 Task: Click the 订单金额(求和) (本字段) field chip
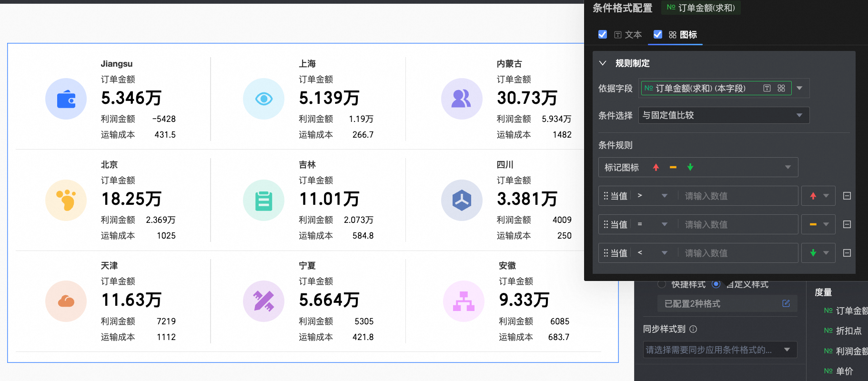point(716,88)
